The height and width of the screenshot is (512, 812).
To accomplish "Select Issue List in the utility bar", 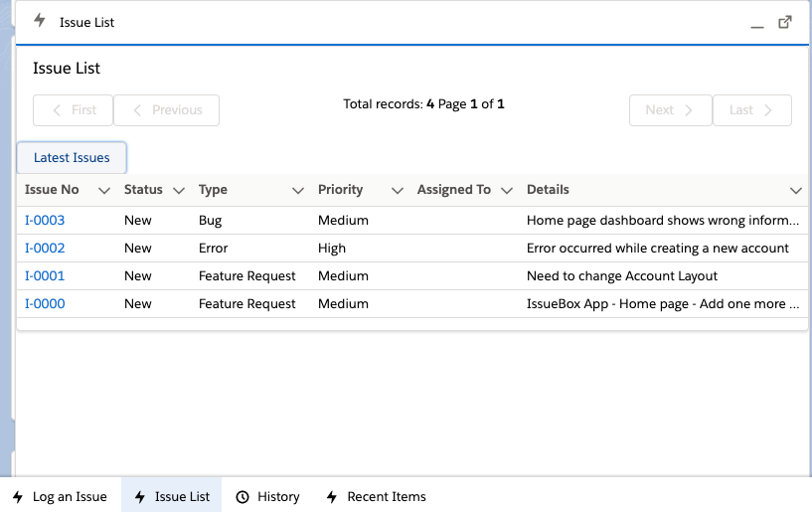I will 172,496.
